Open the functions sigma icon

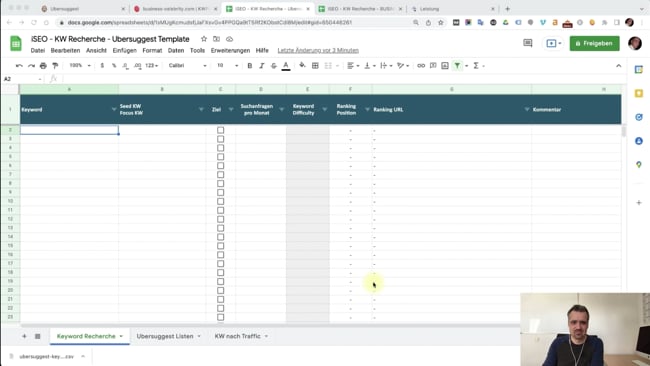pyautogui.click(x=476, y=65)
